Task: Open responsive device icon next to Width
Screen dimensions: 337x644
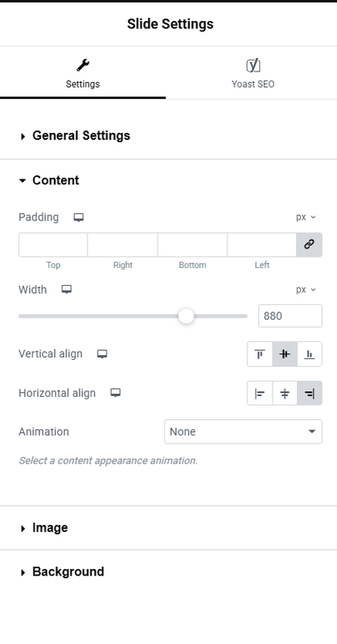Action: coord(67,290)
